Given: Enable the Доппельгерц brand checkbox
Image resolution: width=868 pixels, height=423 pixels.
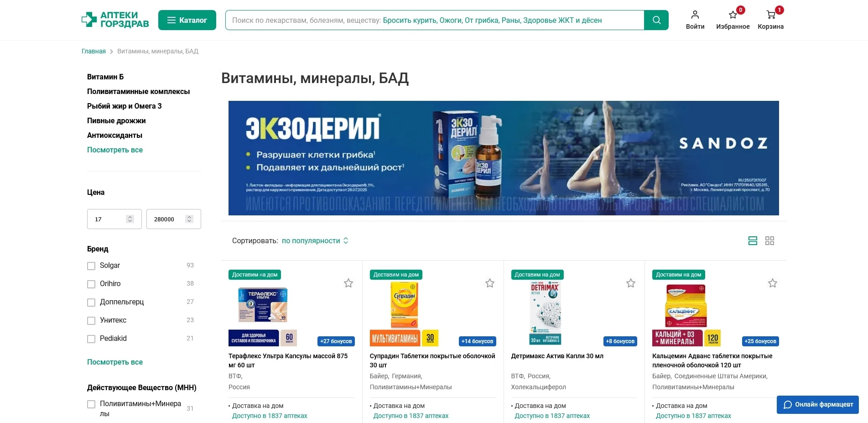Looking at the screenshot, I should click(91, 303).
